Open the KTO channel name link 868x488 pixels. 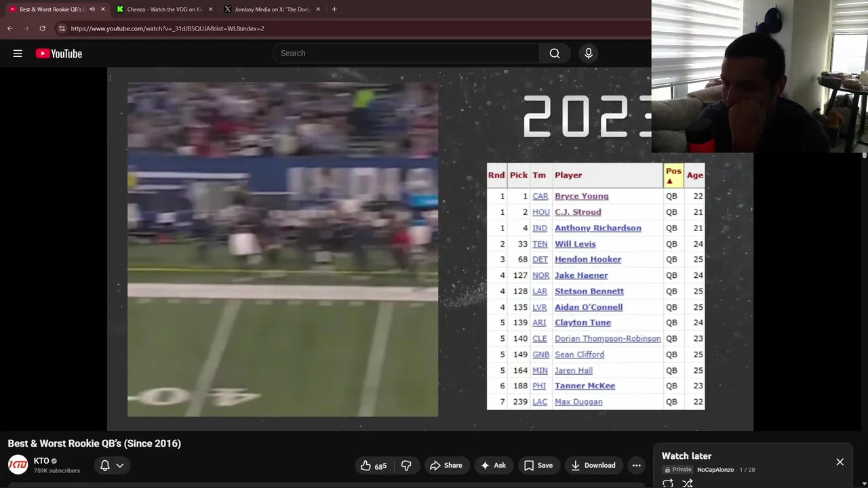coord(41,461)
